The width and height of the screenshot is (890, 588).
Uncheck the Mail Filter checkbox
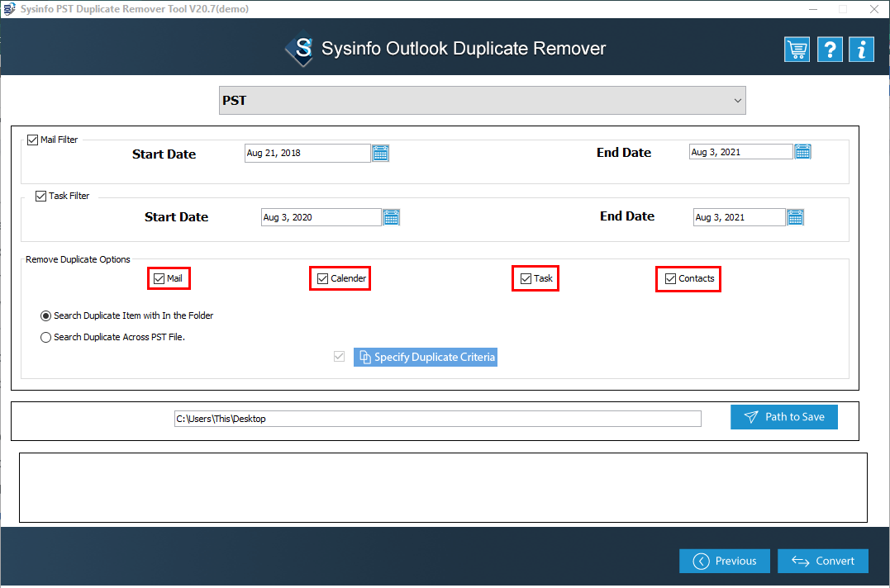tap(33, 140)
